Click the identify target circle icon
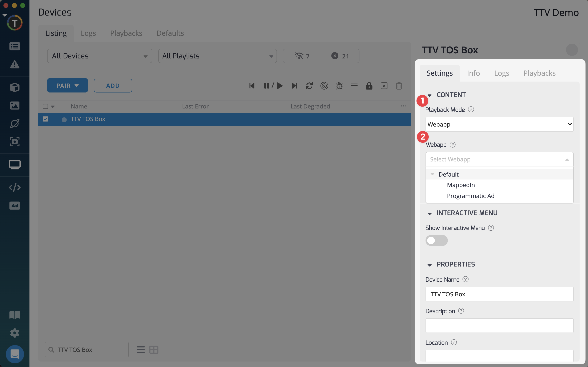Viewport: 588px width, 367px height. [x=324, y=86]
